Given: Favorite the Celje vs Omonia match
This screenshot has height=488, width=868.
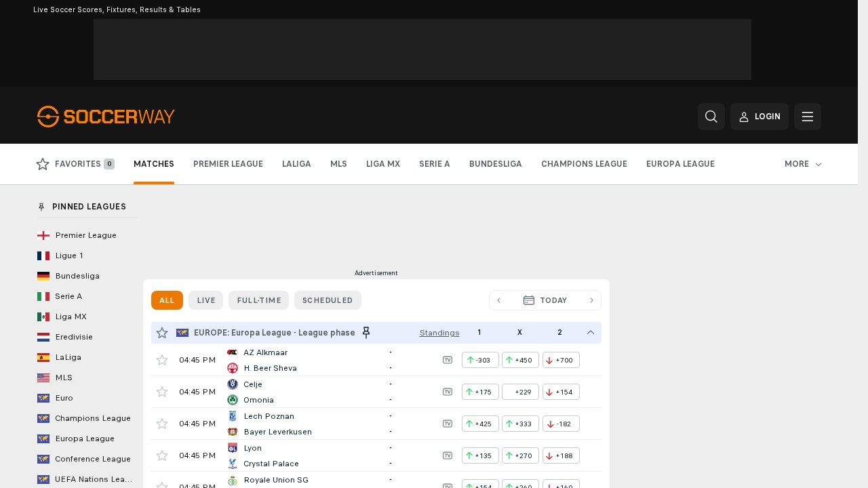Looking at the screenshot, I should pyautogui.click(x=162, y=392).
